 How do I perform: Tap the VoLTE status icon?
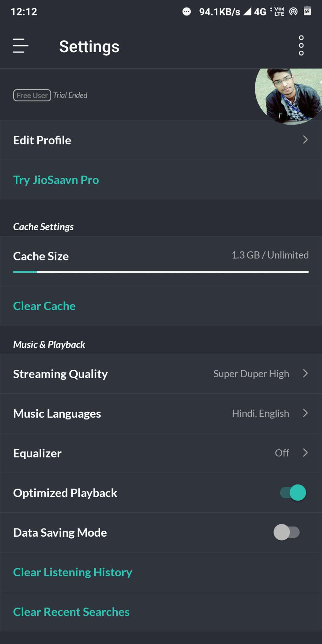[279, 12]
